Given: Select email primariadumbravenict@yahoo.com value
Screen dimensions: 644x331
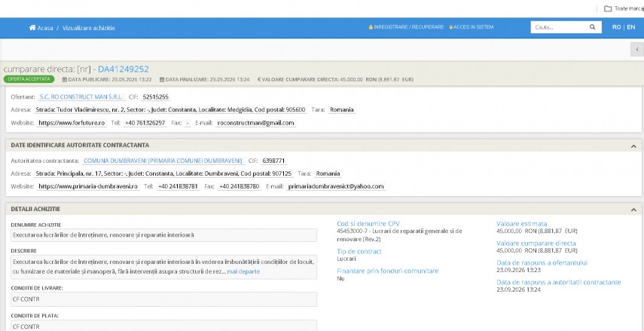Looking at the screenshot, I should point(336,186).
